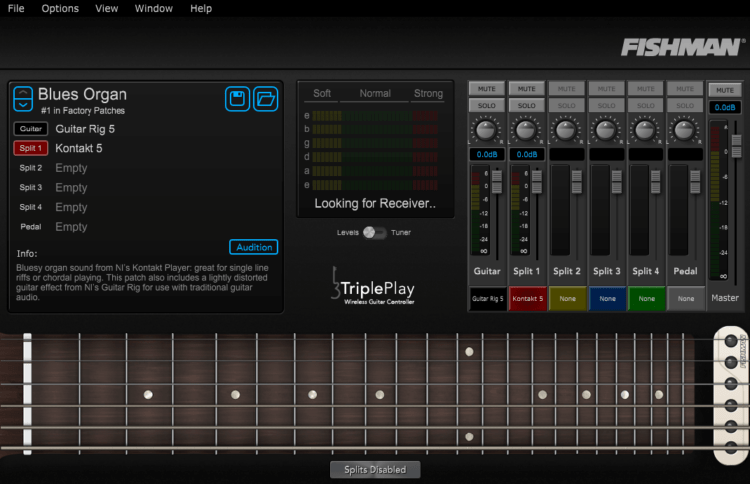
Task: Click the Normal sensitivity label
Action: click(375, 93)
